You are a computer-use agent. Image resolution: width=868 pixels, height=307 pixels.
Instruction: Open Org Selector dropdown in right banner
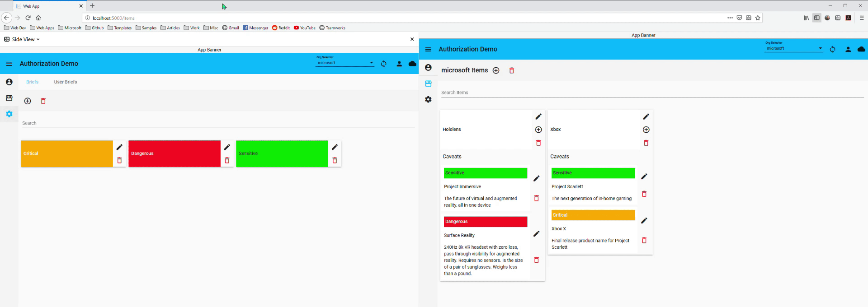(x=794, y=48)
